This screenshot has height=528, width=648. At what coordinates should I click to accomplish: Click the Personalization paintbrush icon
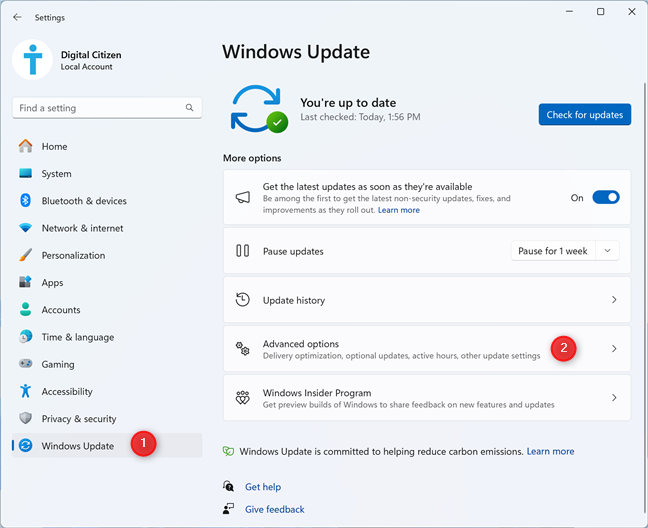click(26, 255)
